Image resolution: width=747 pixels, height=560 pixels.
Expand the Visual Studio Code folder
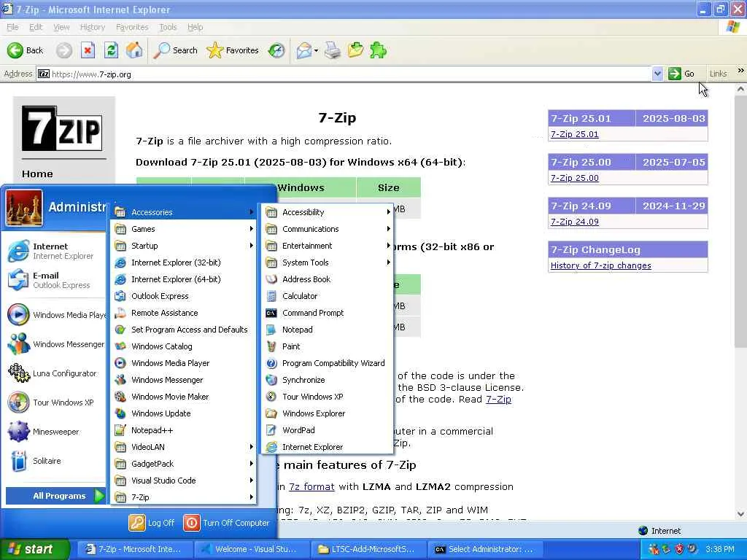(184, 481)
